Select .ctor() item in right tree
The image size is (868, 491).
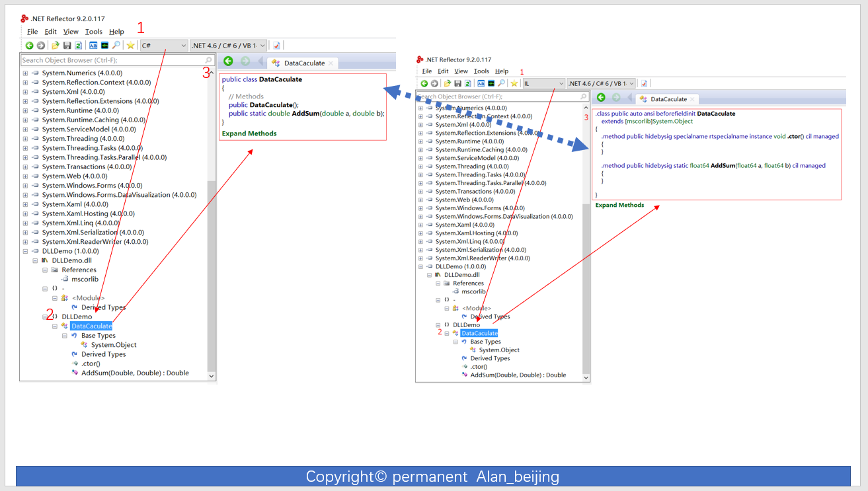[x=479, y=367]
